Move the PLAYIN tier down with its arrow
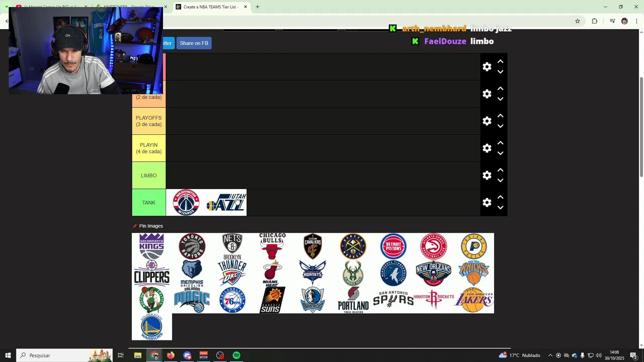The image size is (644, 362). tap(500, 153)
